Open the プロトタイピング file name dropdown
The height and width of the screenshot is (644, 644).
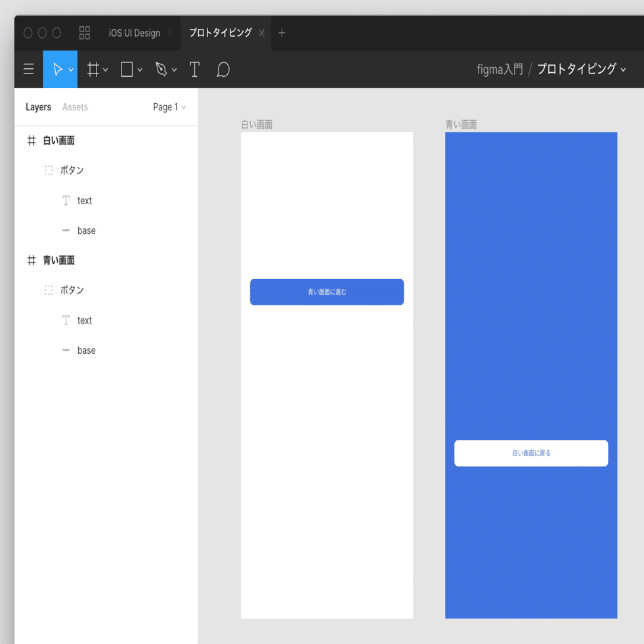pyautogui.click(x=582, y=69)
